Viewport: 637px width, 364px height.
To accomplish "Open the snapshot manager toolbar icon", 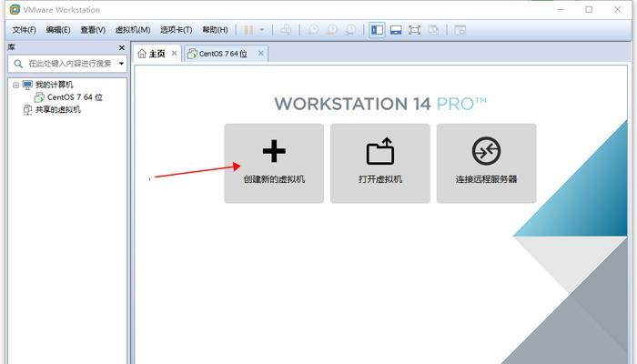I will coord(350,30).
